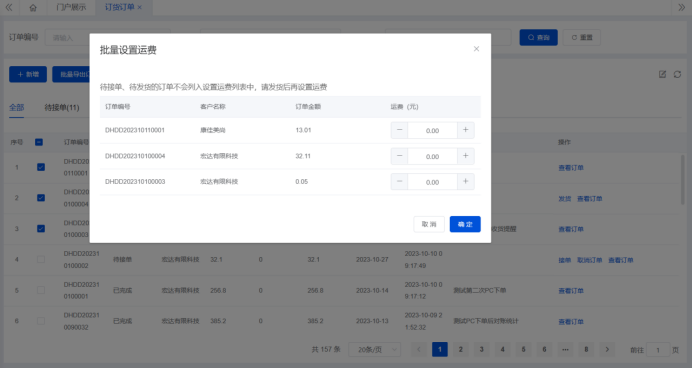Open 查看订单 link in row 1
This screenshot has height=368, width=693.
[x=571, y=168]
